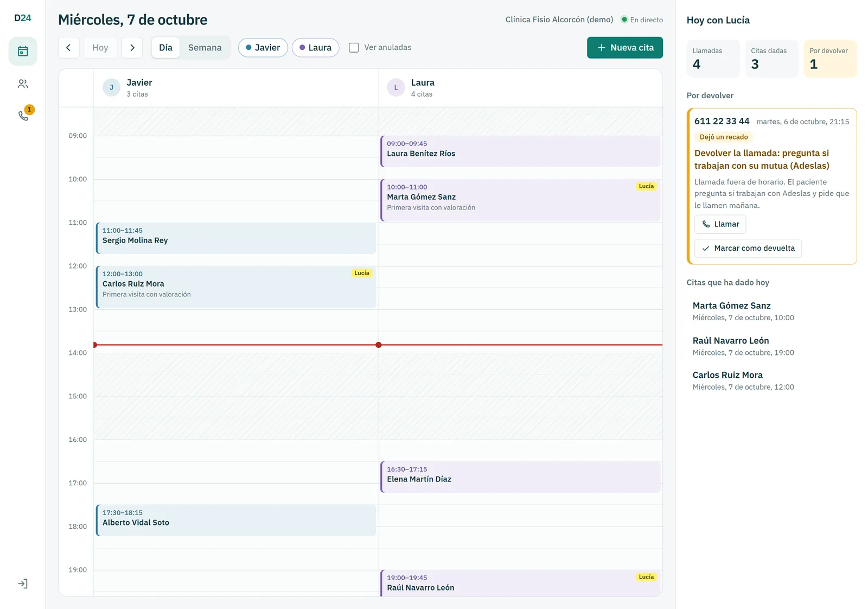Image resolution: width=868 pixels, height=609 pixels.
Task: Open the patients list icon
Action: click(x=23, y=84)
